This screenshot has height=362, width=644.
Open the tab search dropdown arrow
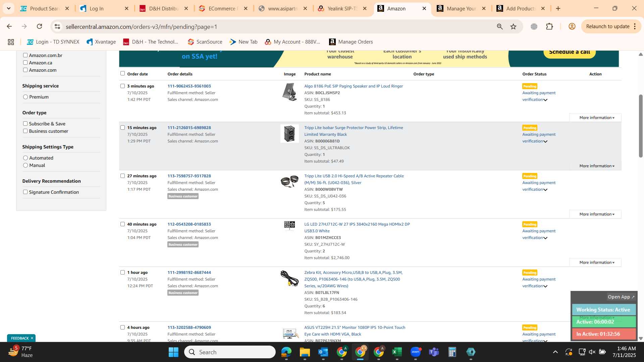pos(9,8)
